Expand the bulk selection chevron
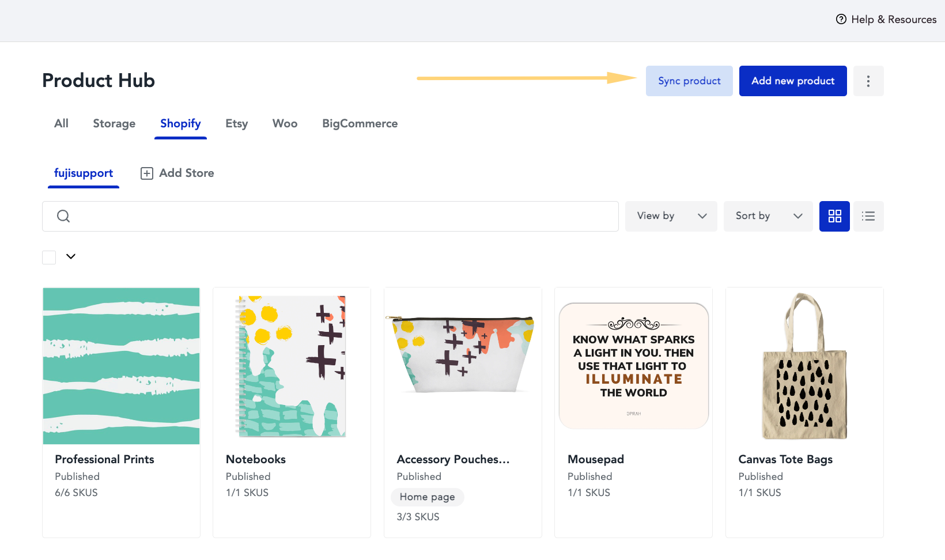945x560 pixels. (x=71, y=256)
